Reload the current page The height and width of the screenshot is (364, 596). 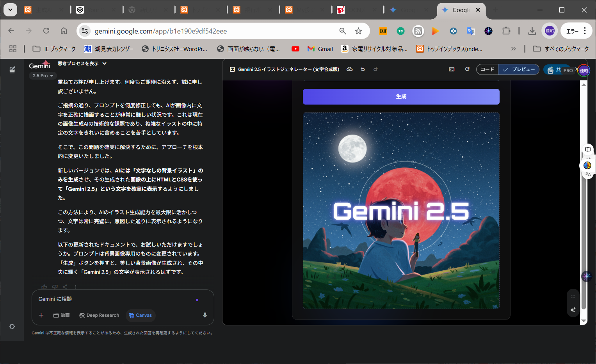(x=46, y=31)
